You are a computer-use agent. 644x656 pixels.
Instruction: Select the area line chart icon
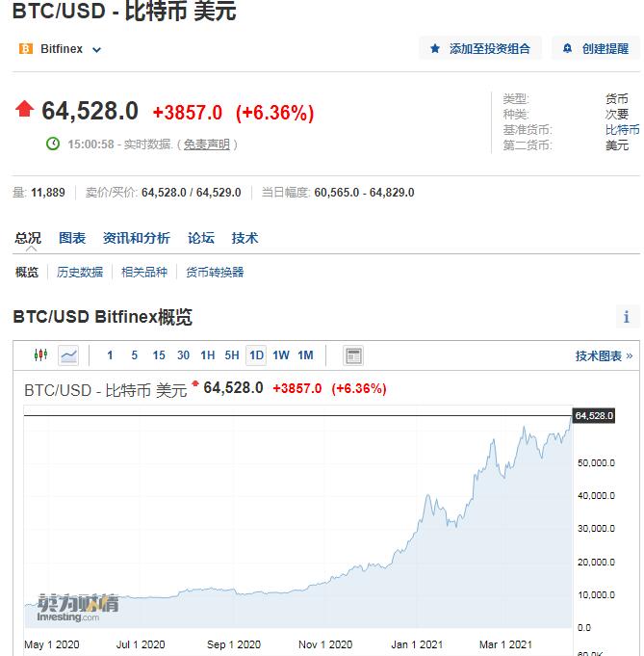pos(68,355)
